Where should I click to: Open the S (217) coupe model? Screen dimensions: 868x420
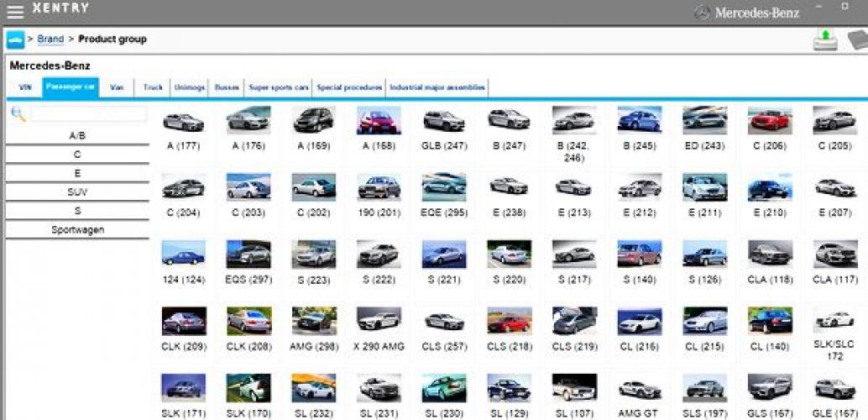[x=574, y=255]
